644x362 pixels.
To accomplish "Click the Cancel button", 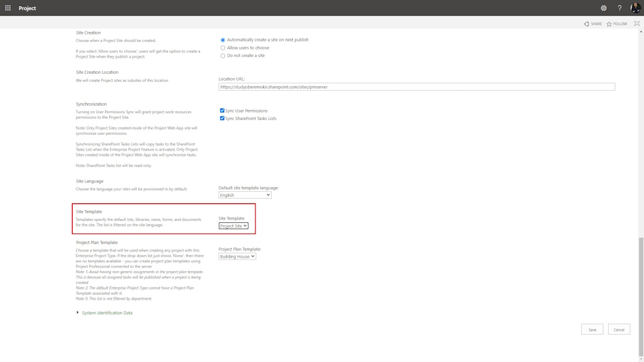I will click(619, 329).
